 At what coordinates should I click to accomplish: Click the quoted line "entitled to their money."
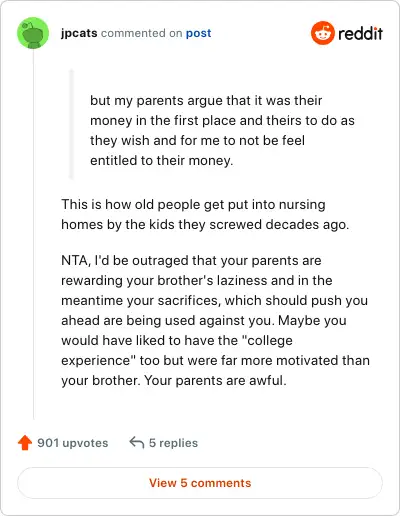(162, 160)
